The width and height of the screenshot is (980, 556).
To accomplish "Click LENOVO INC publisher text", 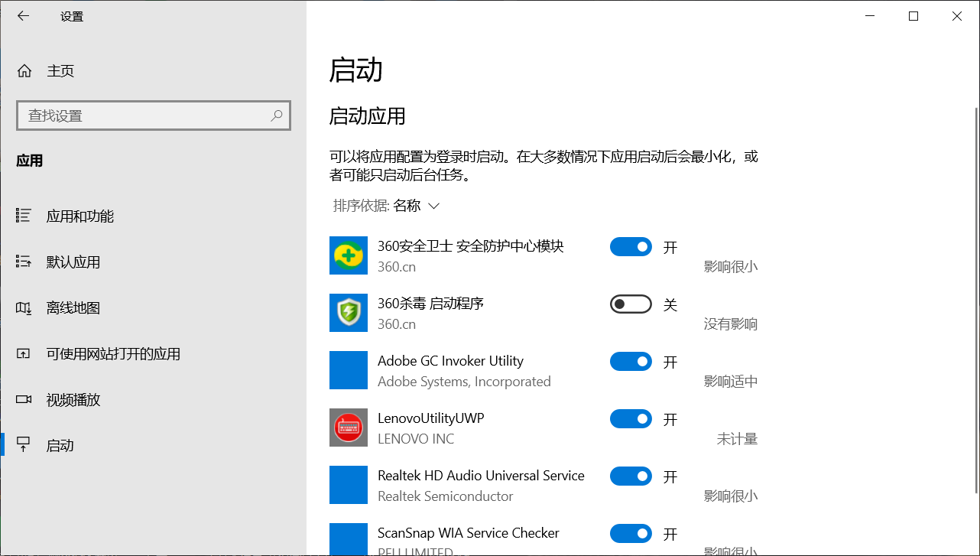I will click(x=416, y=439).
